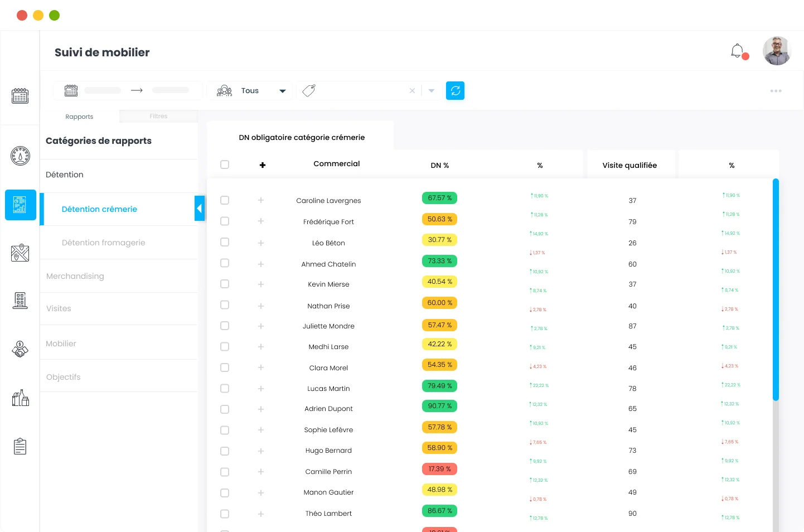Click the 17.39 % red badge
This screenshot has width=804, height=532.
coord(440,469)
